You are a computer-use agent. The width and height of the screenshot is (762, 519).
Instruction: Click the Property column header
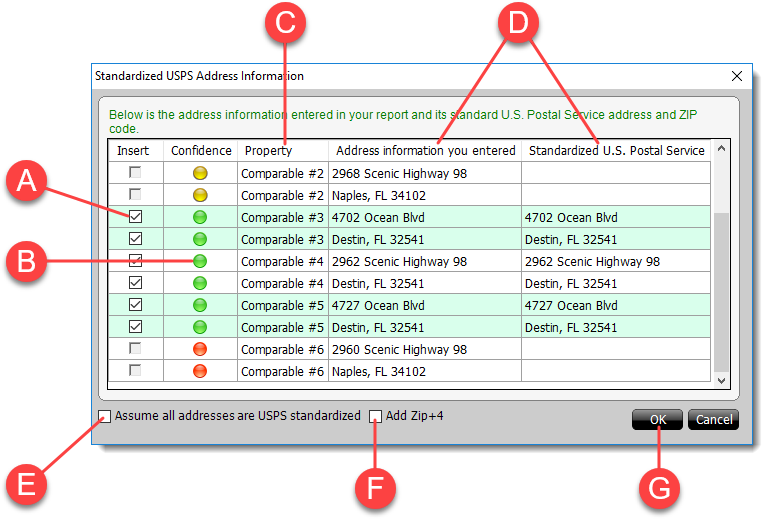click(x=268, y=150)
